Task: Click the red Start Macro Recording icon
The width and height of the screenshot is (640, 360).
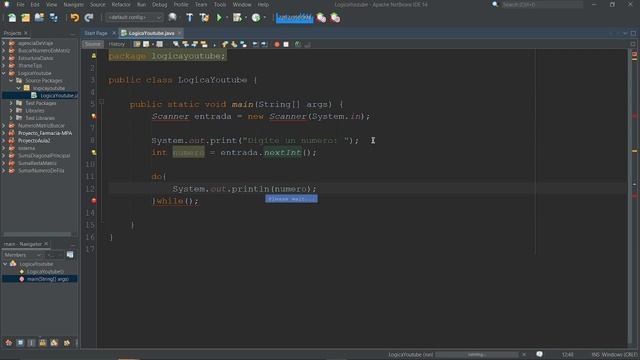Action: click(277, 44)
